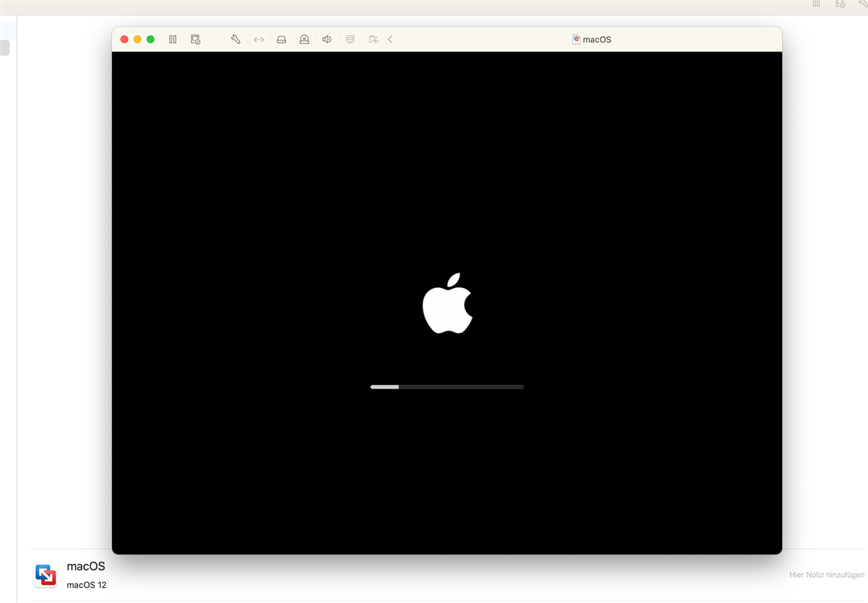Pause the macOS virtual machine
Screen dimensions: 868x603
173,39
